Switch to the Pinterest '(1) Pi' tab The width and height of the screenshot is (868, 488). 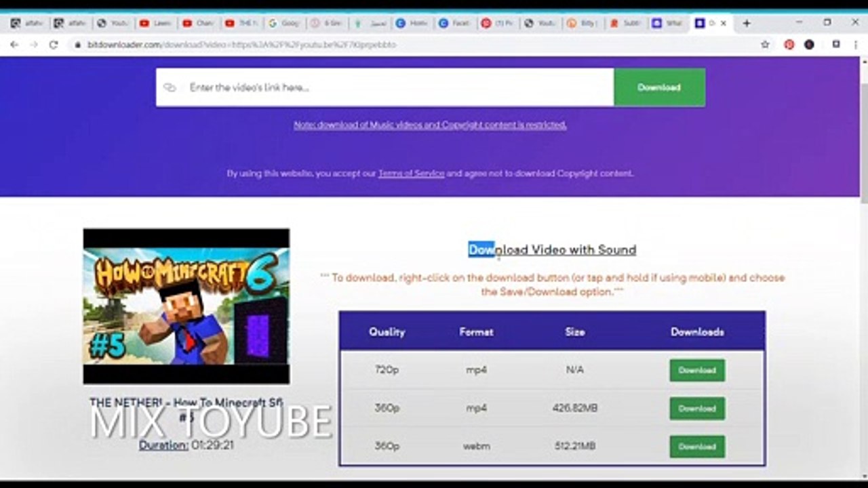498,23
